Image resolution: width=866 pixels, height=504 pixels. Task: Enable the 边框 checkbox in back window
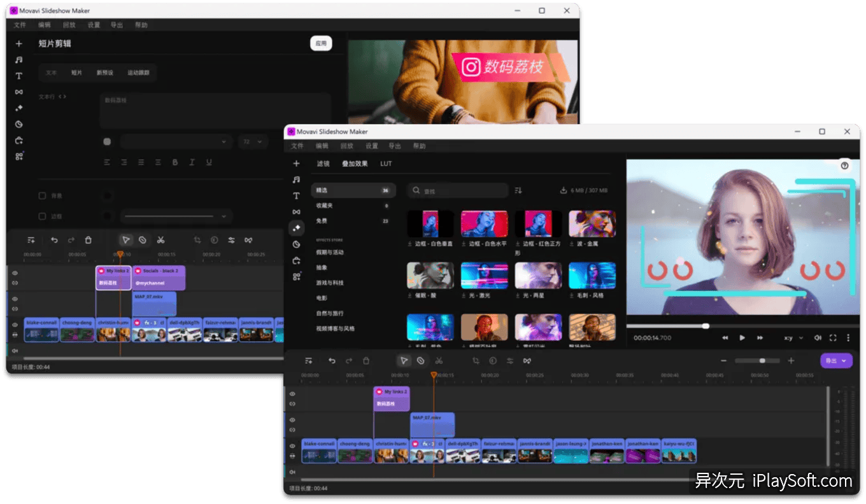coord(43,216)
